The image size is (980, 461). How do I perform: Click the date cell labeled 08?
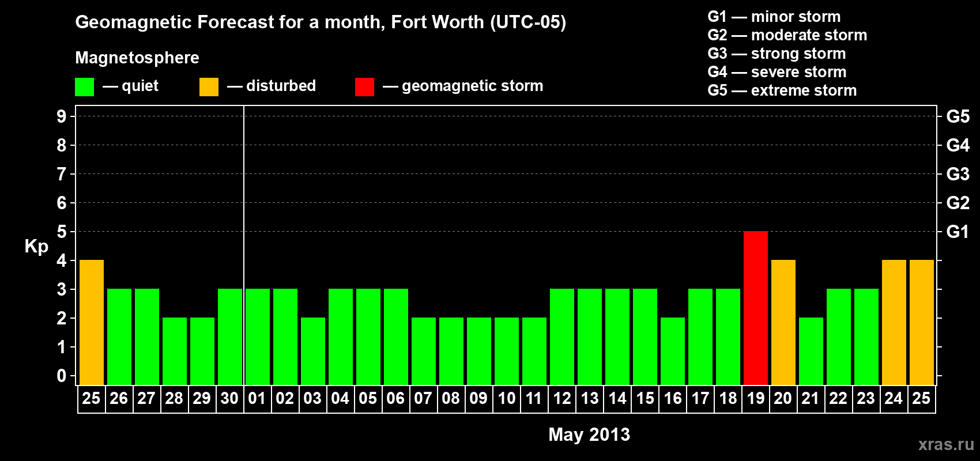pyautogui.click(x=451, y=399)
